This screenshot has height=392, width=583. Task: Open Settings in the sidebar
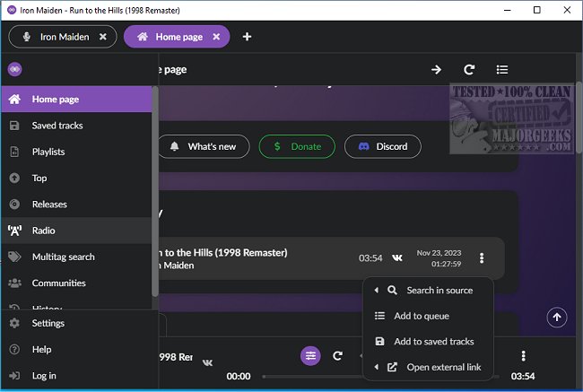[80, 323]
